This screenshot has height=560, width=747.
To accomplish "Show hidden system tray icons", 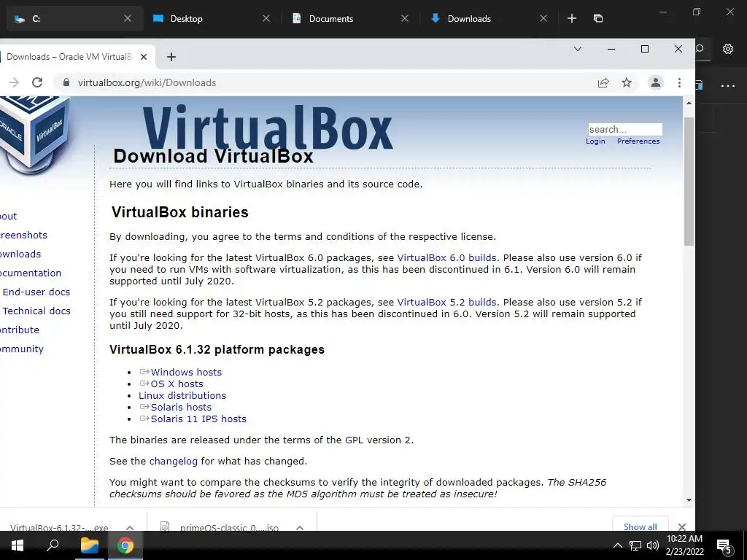I will click(x=617, y=545).
